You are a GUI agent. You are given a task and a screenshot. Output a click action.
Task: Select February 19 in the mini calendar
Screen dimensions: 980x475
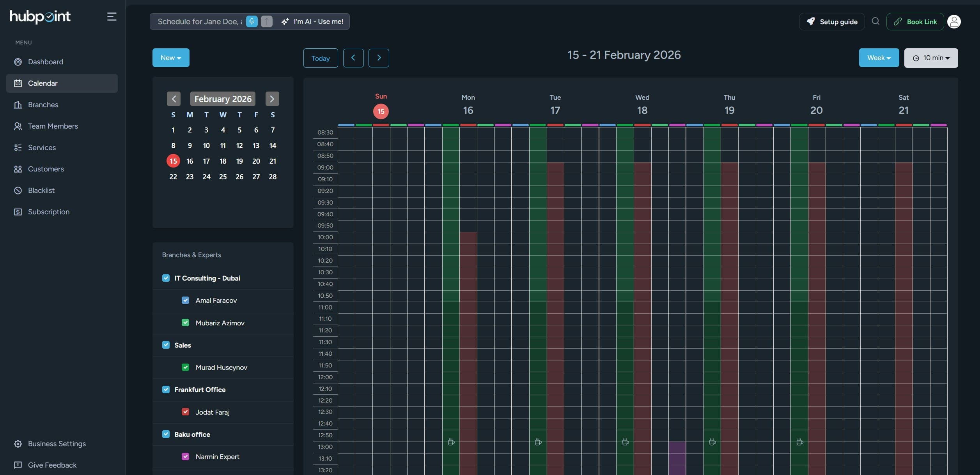[x=239, y=161]
